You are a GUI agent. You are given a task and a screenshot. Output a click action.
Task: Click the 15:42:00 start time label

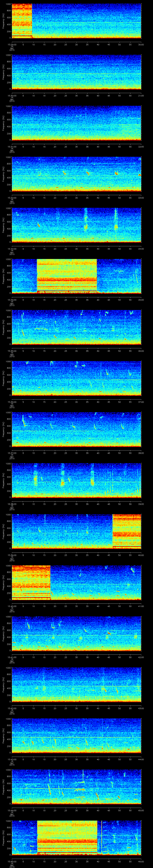click(12, 708)
